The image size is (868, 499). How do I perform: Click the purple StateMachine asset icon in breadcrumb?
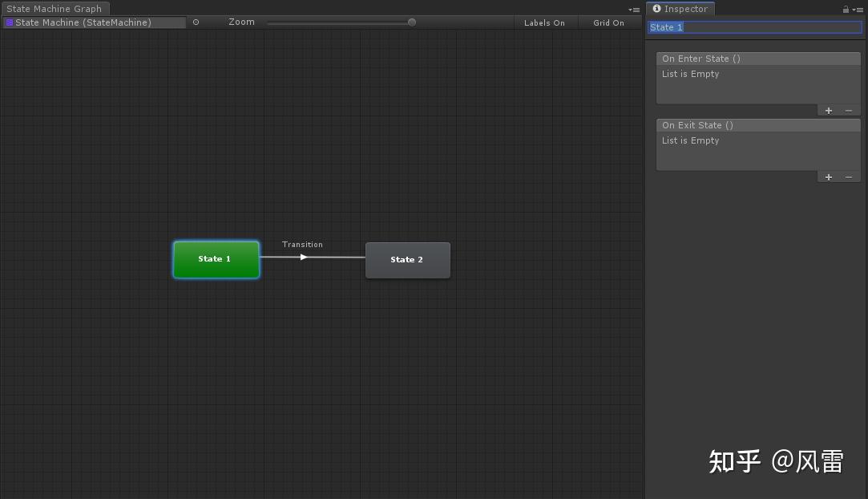pos(9,22)
